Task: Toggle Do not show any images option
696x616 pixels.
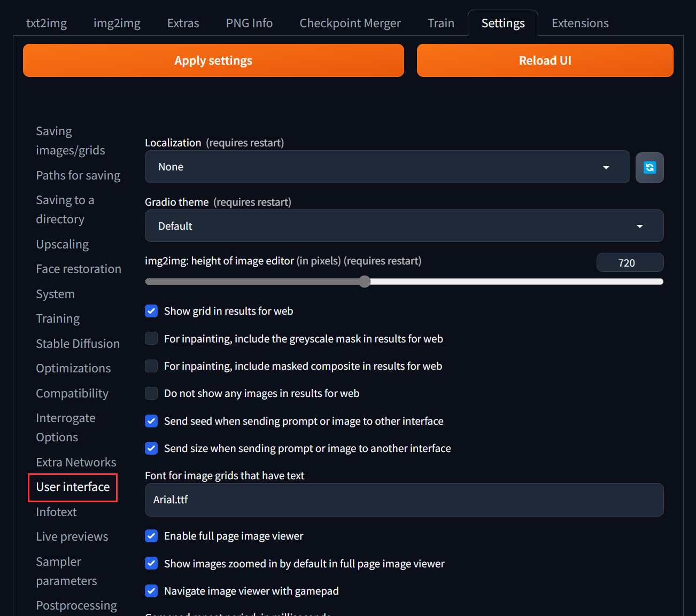Action: pos(151,393)
